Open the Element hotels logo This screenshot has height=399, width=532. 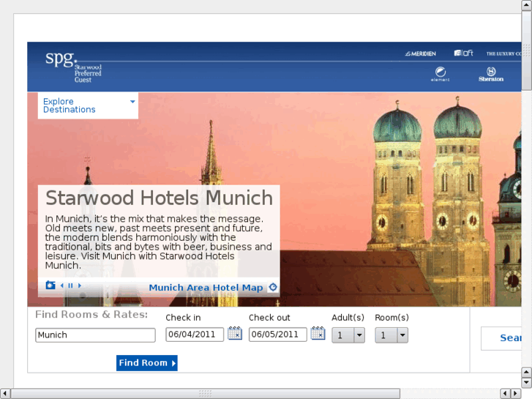[440, 74]
